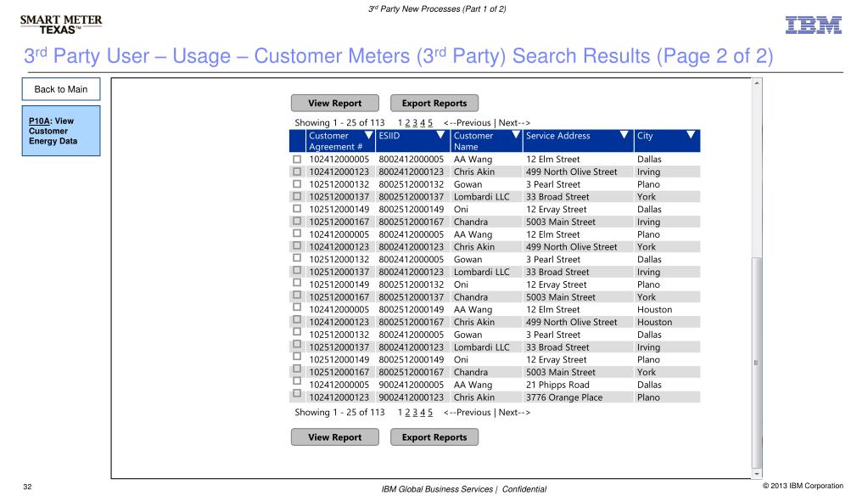This screenshot has width=868, height=501.
Task: Go to page 4 in pagination above table
Action: click(423, 123)
